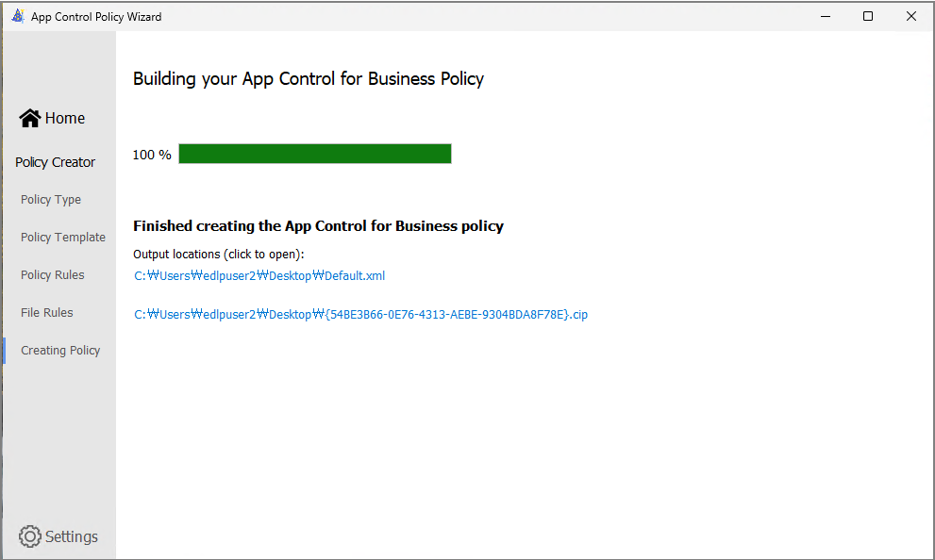
Task: Go to the Policy Template step
Action: coord(63,238)
